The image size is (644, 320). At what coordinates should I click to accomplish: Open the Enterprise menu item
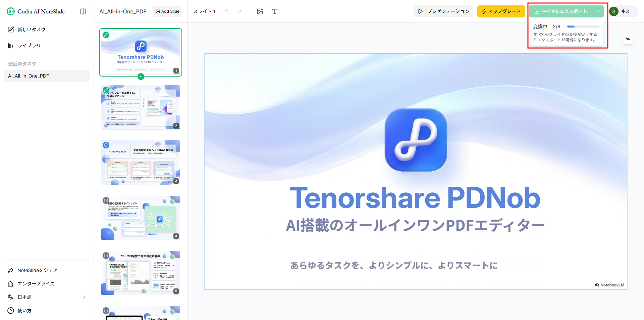click(47, 284)
